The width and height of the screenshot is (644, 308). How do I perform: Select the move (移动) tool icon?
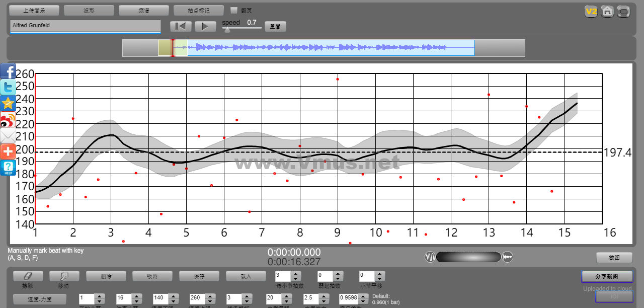click(63, 276)
